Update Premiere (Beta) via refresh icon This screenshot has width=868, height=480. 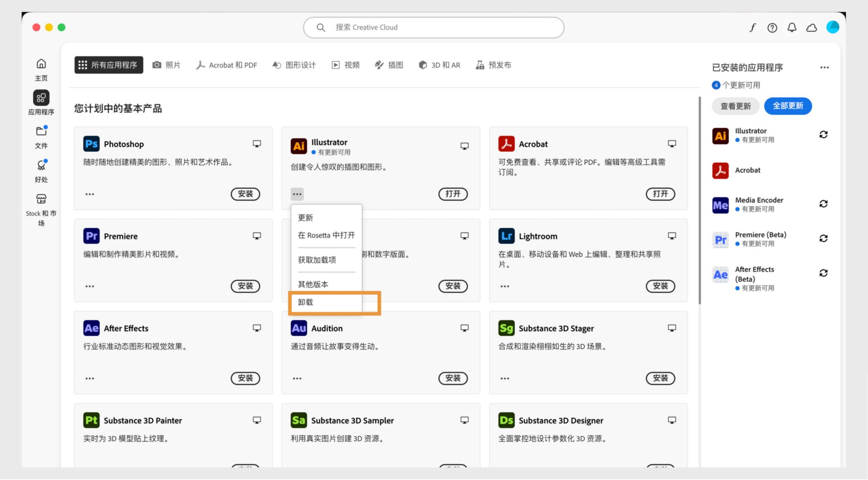click(x=823, y=238)
